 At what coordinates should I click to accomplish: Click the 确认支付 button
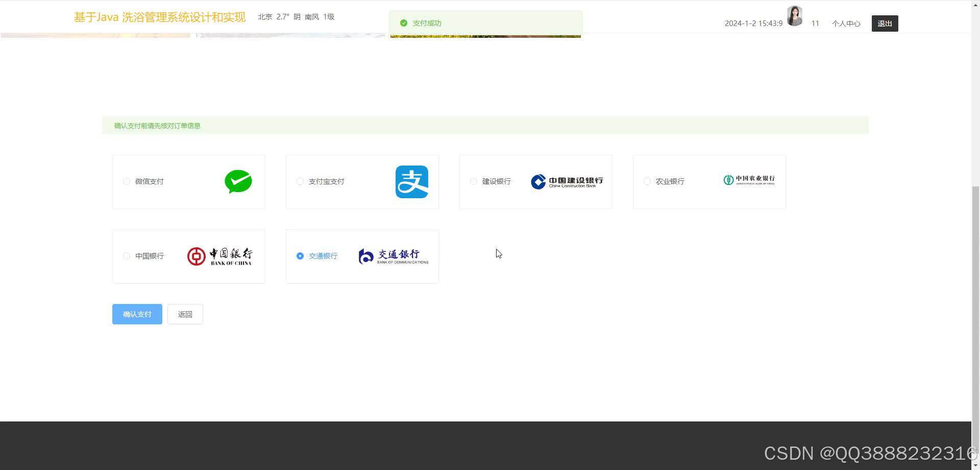(137, 314)
